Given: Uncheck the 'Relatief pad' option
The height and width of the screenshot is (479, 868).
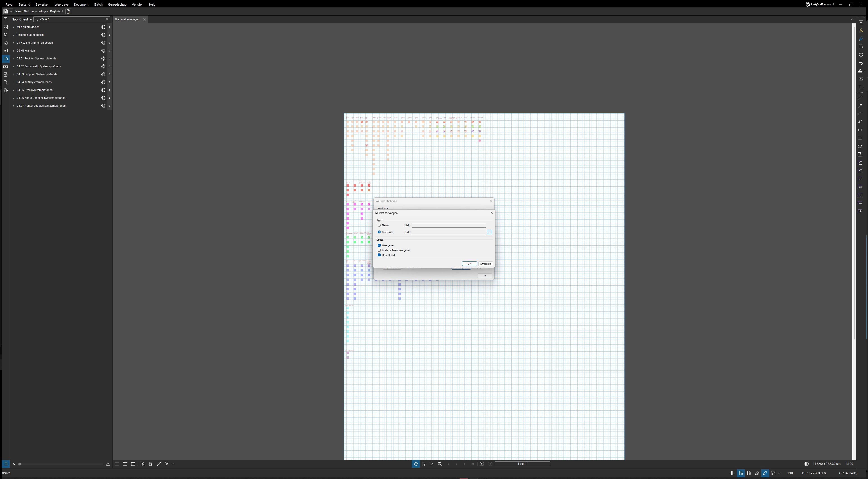Looking at the screenshot, I should pos(379,255).
